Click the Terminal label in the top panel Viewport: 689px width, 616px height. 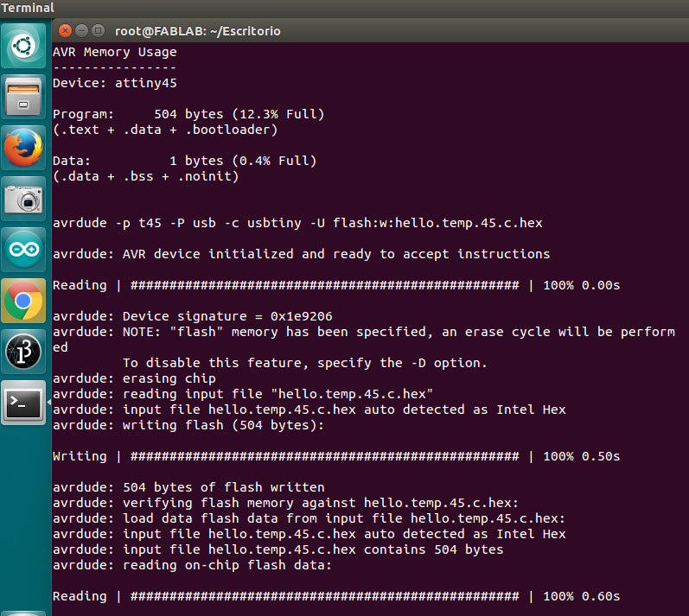[x=28, y=8]
